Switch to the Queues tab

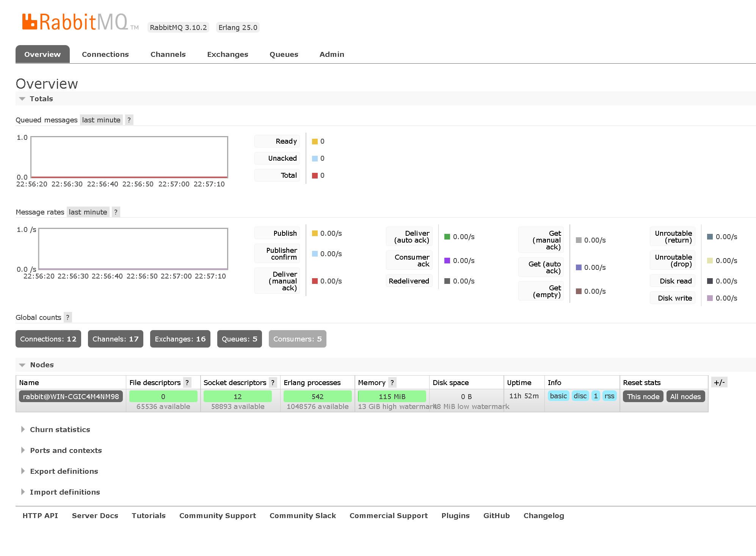tap(284, 55)
